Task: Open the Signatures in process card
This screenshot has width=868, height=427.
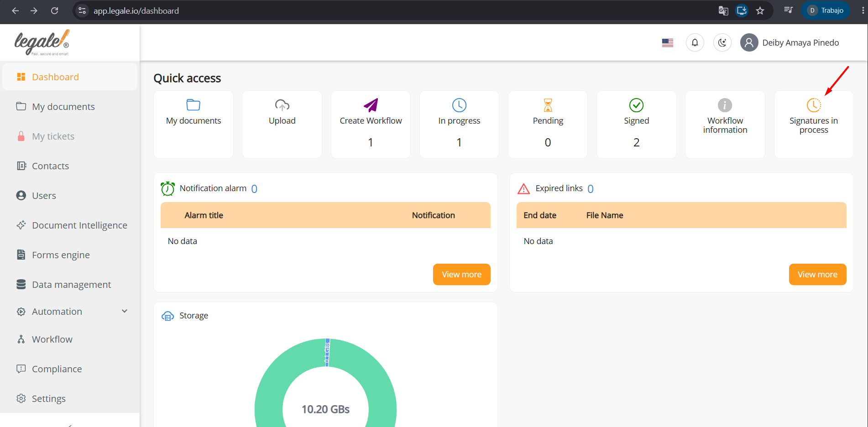Action: coord(814,124)
